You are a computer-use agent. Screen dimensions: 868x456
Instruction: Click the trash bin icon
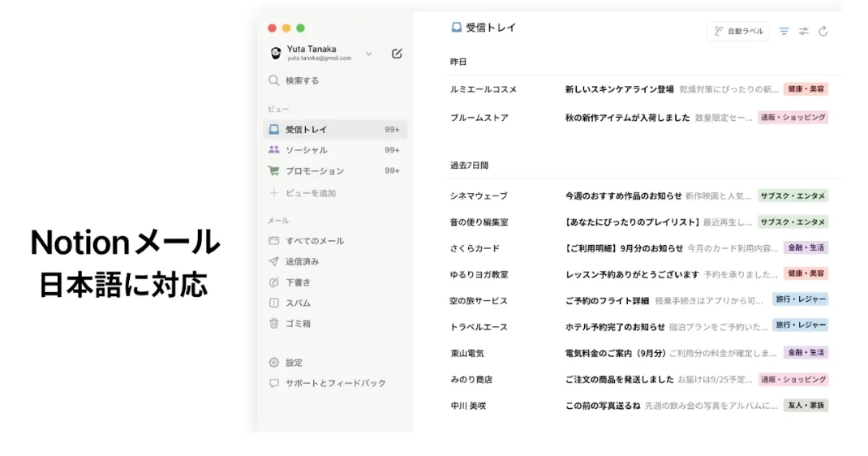pos(273,323)
